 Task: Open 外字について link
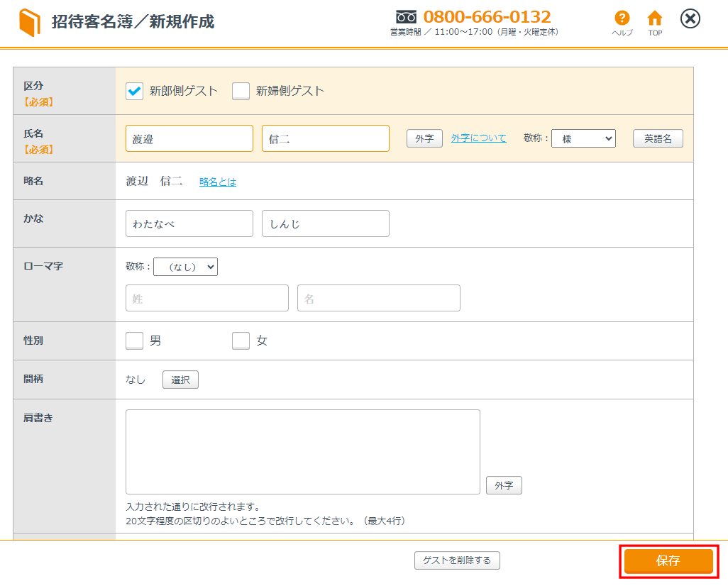pos(479,138)
